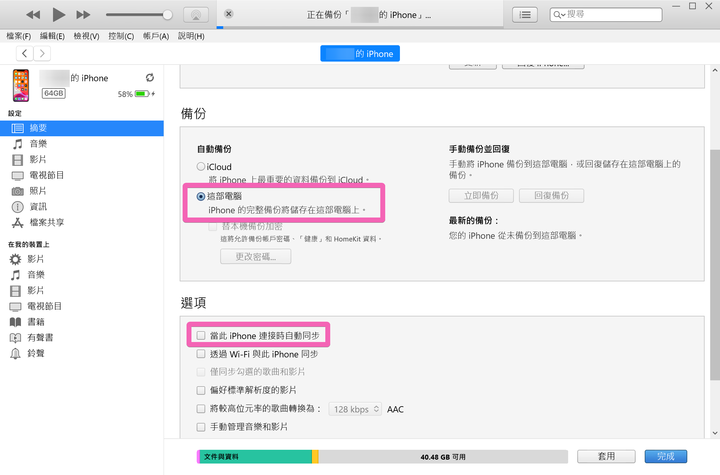Click the backup progress bar under title
This screenshot has width=720, height=475.
(x=360, y=28)
